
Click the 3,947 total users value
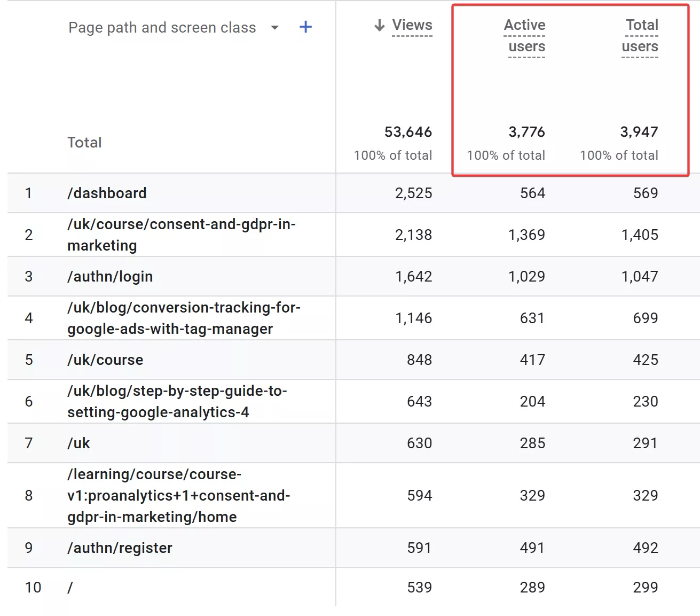(639, 132)
